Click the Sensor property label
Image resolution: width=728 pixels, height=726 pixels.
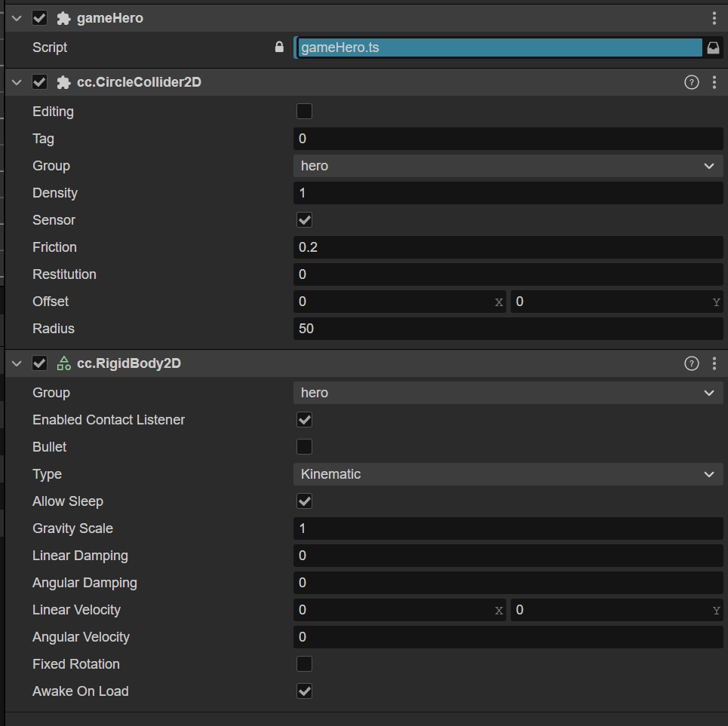pos(54,220)
